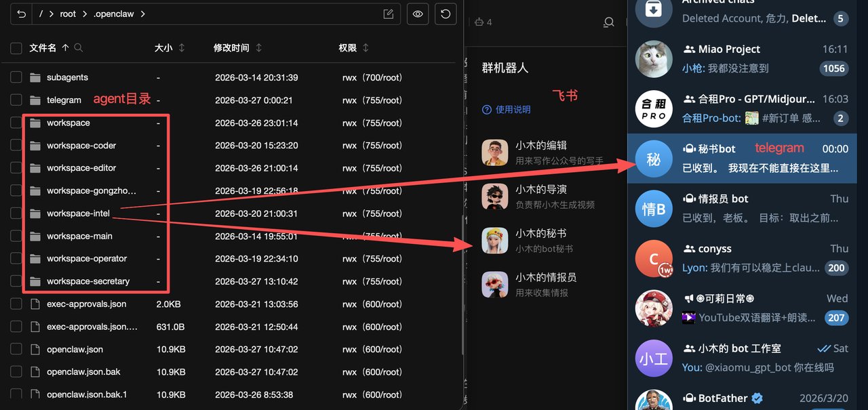The width and height of the screenshot is (868, 410).
Task: Toggle hidden files with the eye icon
Action: [x=418, y=14]
